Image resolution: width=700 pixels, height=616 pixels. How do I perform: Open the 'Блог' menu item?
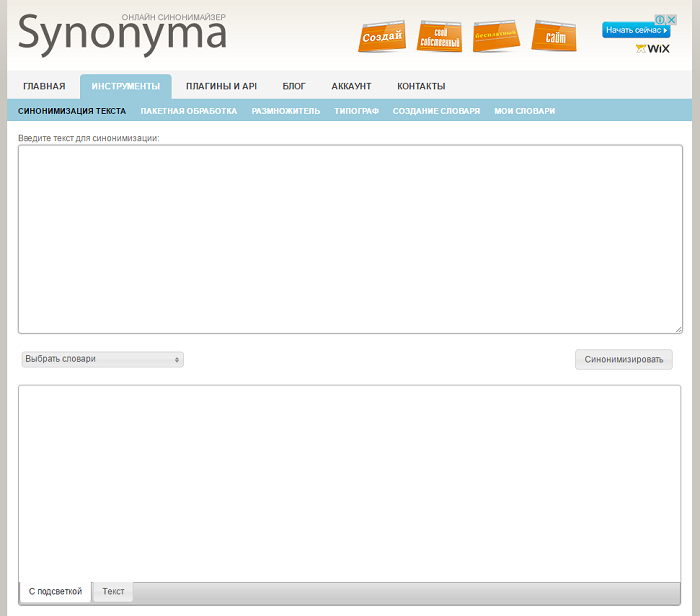pos(294,86)
